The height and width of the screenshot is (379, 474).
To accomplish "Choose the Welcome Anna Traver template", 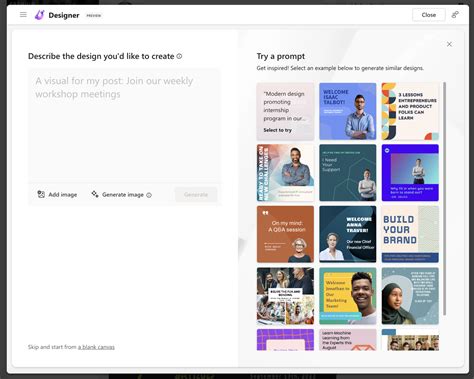I will point(348,234).
